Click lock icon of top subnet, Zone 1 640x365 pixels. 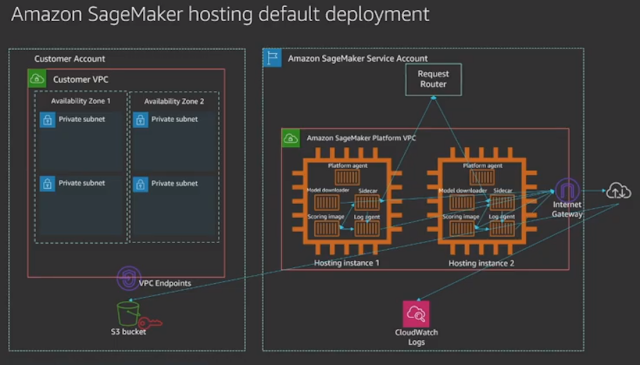[47, 120]
